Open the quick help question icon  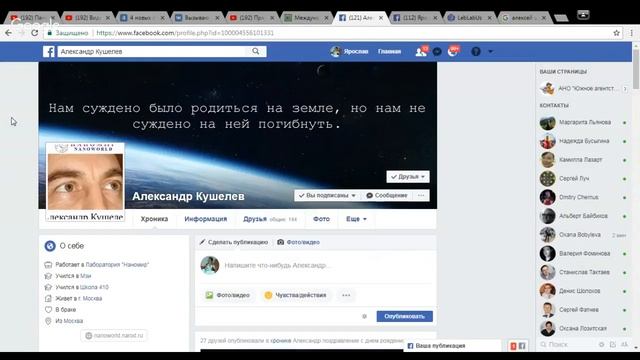pyautogui.click(x=476, y=51)
